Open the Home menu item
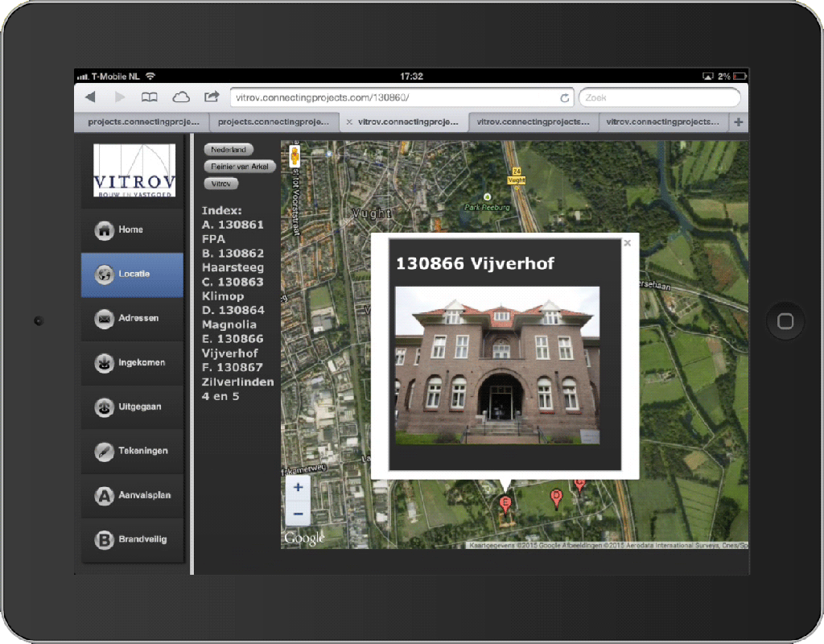824x644 pixels. [x=132, y=230]
